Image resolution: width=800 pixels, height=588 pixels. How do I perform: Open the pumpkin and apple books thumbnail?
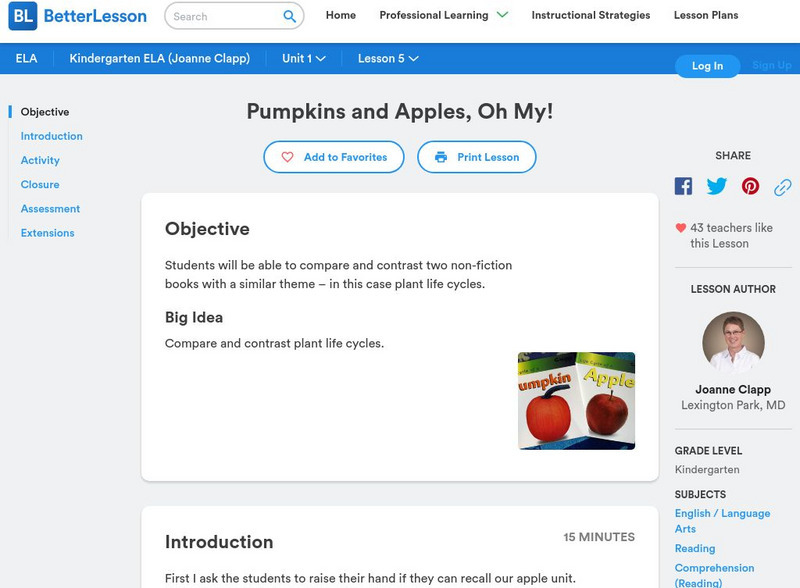(x=576, y=400)
